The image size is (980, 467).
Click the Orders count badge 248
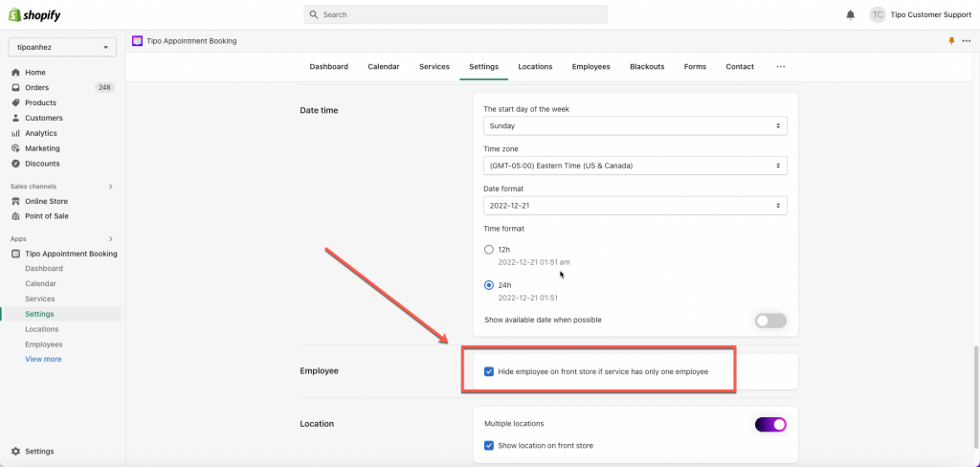coord(104,87)
